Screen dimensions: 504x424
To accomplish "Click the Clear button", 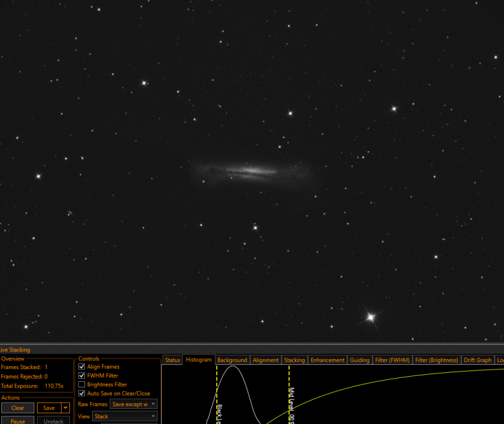I will click(18, 408).
